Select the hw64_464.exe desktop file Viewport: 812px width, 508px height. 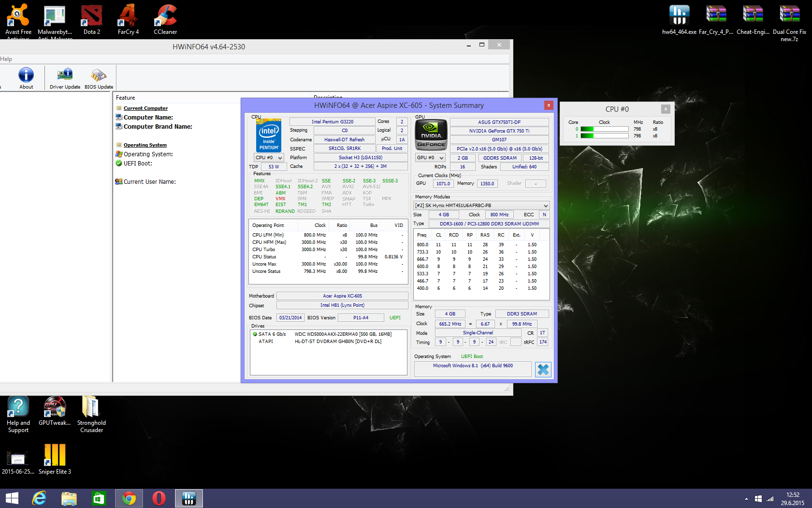[x=679, y=19]
